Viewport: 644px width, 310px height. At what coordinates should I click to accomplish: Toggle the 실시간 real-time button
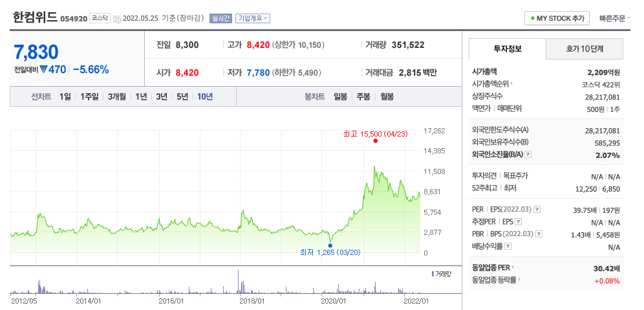221,19
